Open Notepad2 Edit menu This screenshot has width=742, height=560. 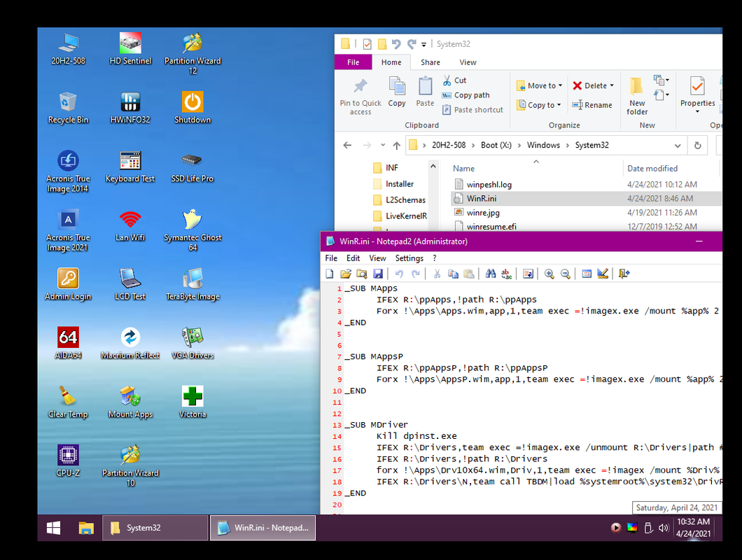[353, 258]
